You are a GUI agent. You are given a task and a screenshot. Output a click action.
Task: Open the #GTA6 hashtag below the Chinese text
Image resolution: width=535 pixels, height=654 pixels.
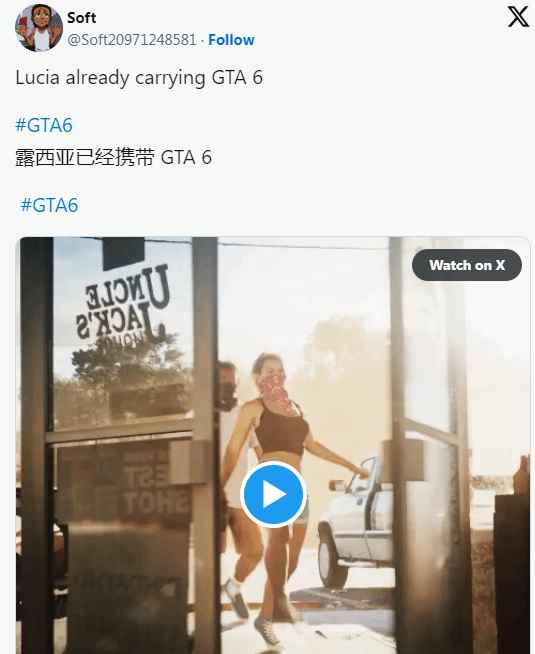[x=49, y=205]
